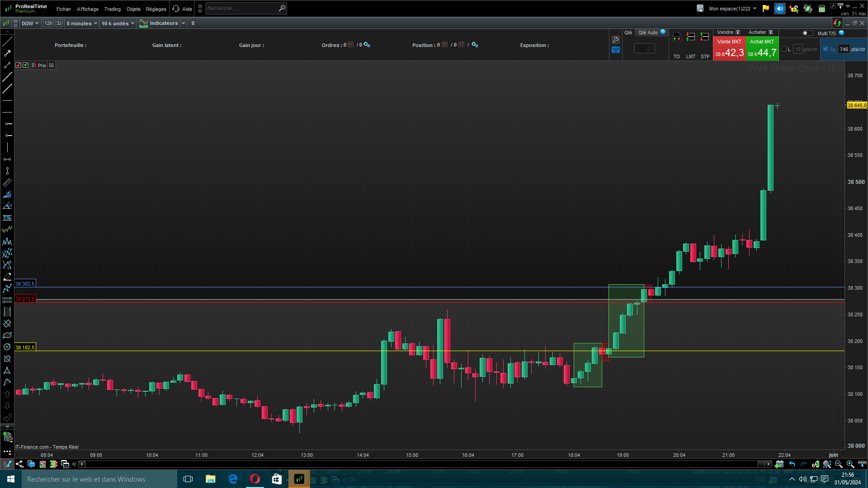Viewport: 868px width, 488px height.
Task: Select the STP stop order icon
Action: point(704,38)
